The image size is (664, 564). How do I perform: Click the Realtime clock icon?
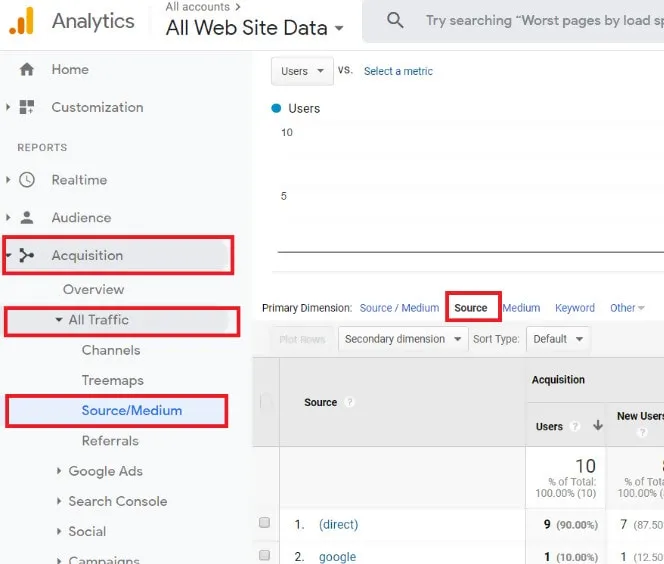[27, 180]
